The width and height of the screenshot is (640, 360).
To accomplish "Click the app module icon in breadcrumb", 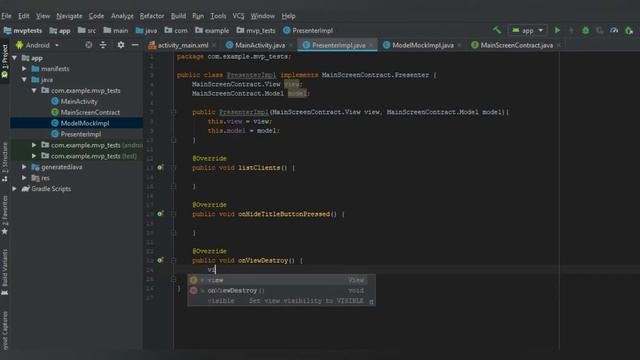I will coord(53,30).
